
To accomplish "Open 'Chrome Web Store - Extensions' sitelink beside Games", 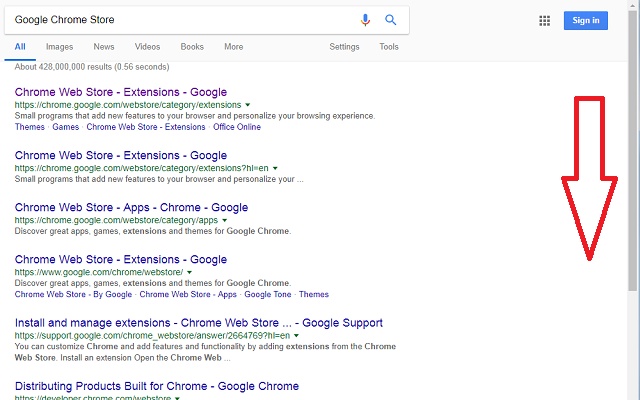I will (x=146, y=127).
